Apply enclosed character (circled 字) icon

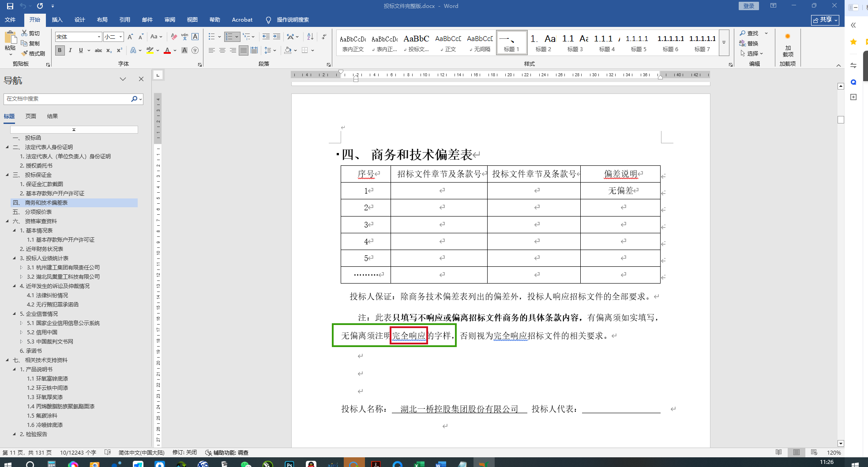point(195,50)
